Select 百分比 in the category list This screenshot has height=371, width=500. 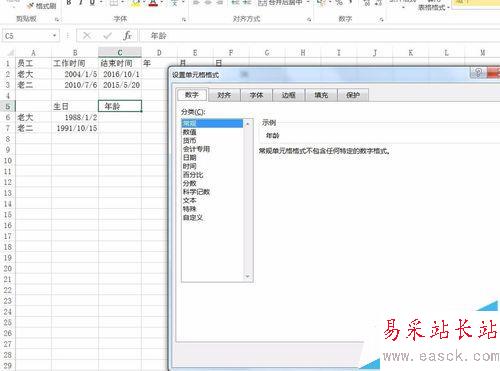212,175
